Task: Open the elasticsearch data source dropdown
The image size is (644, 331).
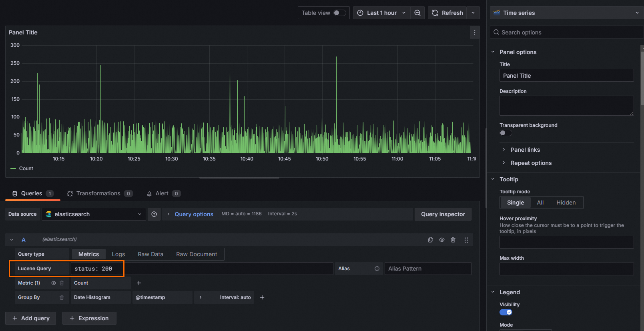Action: 94,214
